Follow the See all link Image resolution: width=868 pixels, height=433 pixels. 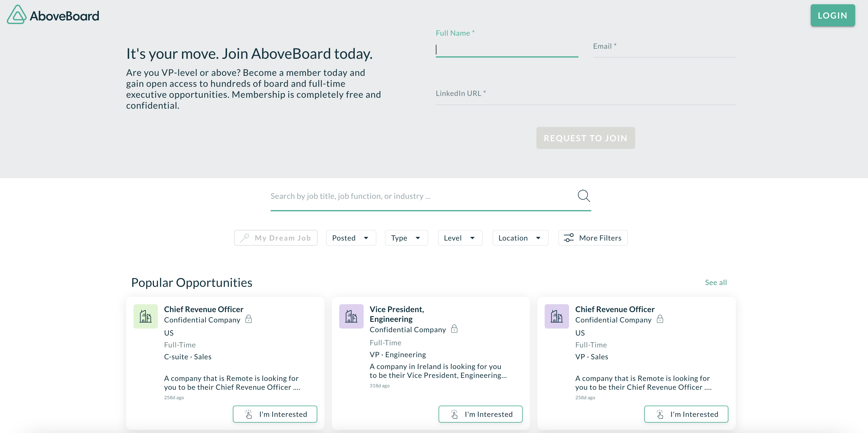click(x=716, y=282)
